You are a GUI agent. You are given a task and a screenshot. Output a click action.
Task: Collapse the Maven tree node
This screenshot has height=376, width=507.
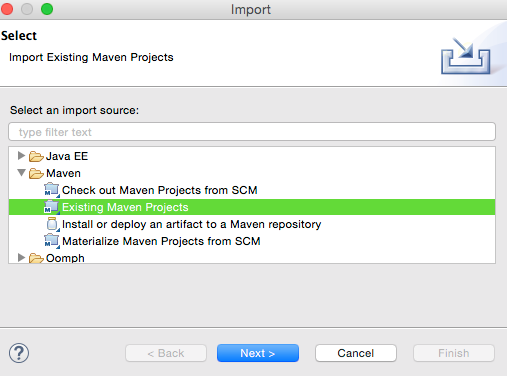(x=21, y=173)
